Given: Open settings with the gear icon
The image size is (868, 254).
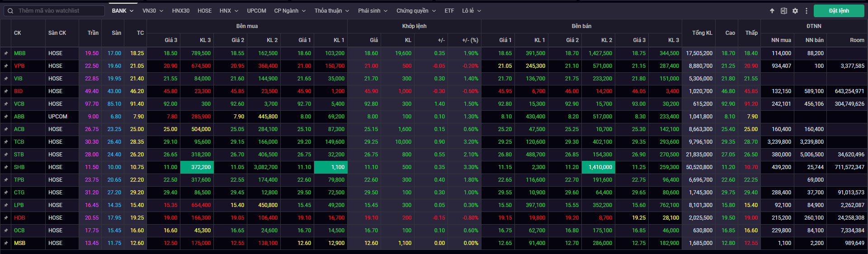Looking at the screenshot, I should click(x=795, y=11).
